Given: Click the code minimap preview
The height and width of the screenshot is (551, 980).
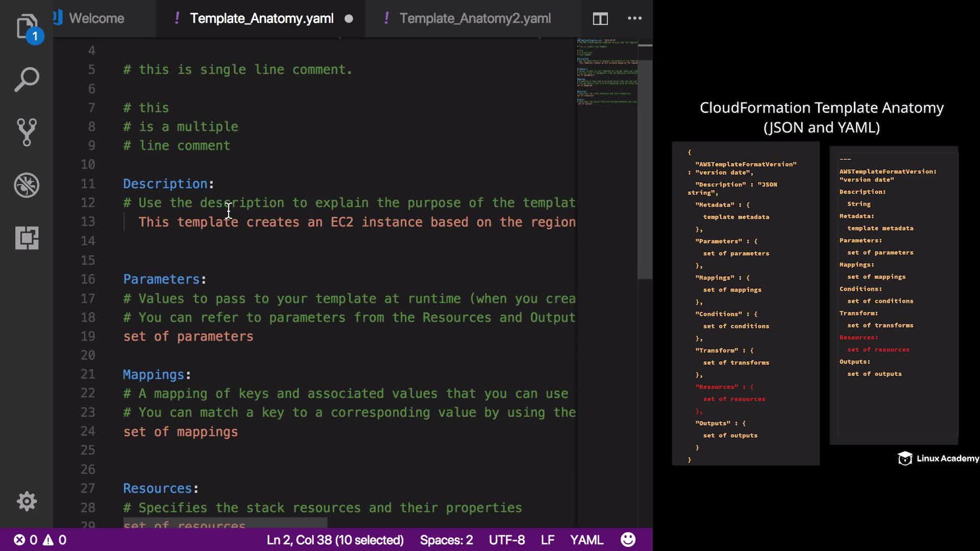Looking at the screenshot, I should (607, 71).
